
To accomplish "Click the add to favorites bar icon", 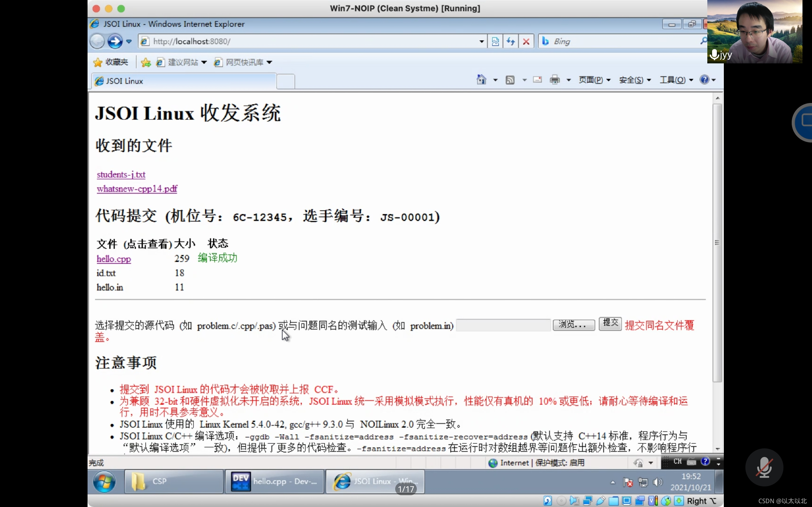I will (x=146, y=62).
